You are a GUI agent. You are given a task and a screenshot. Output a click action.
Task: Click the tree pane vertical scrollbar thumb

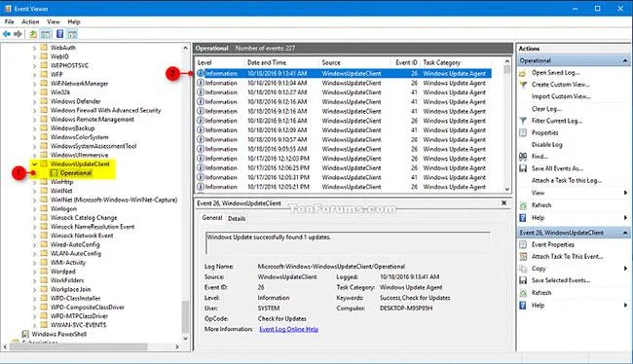185,316
